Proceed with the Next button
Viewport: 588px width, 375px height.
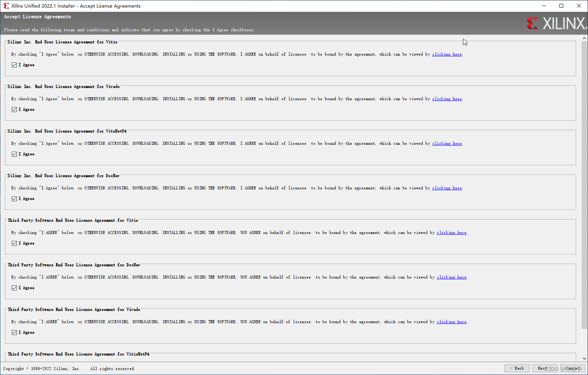click(x=545, y=368)
